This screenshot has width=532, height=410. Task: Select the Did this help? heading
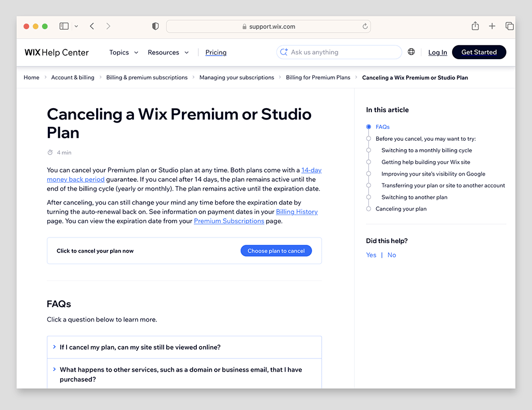tap(387, 241)
